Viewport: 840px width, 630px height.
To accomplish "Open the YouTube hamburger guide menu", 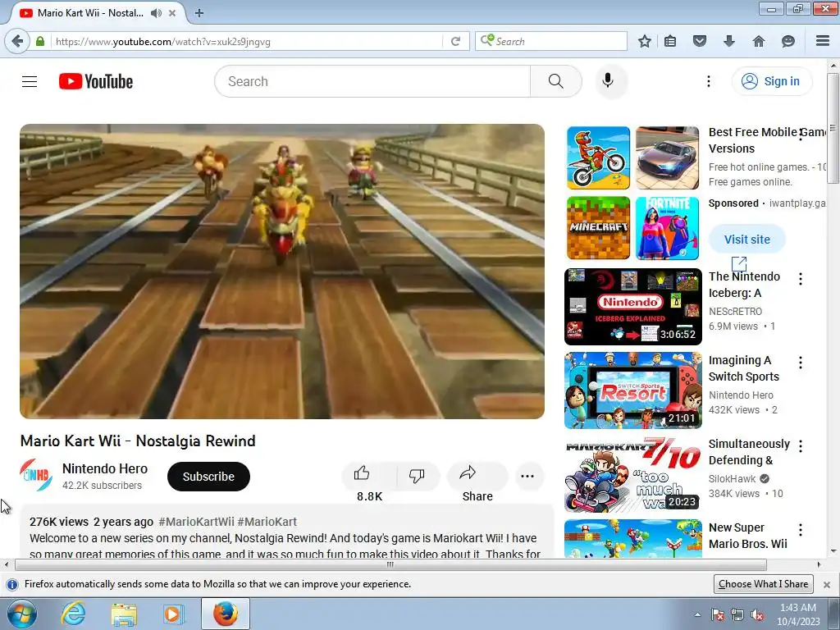I will pos(30,81).
